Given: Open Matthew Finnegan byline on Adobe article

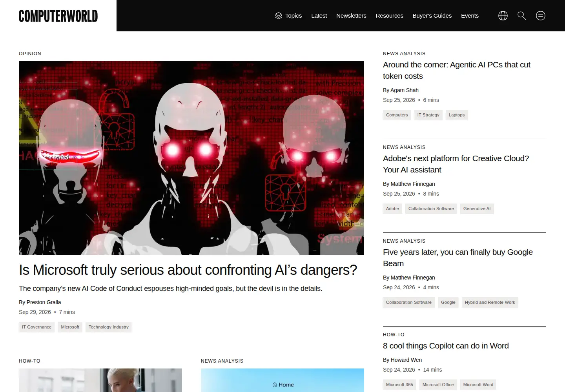Looking at the screenshot, I should click(x=413, y=184).
